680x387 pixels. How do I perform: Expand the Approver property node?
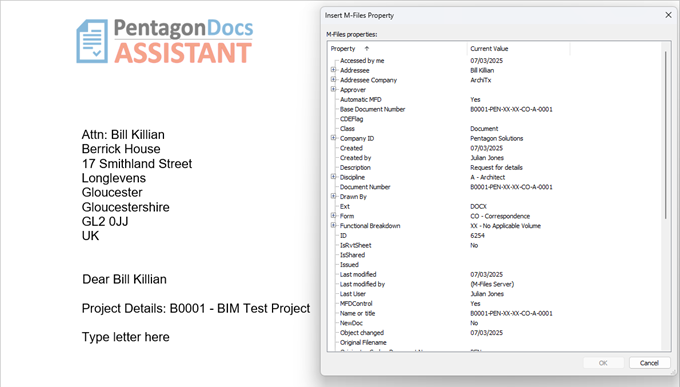point(333,89)
